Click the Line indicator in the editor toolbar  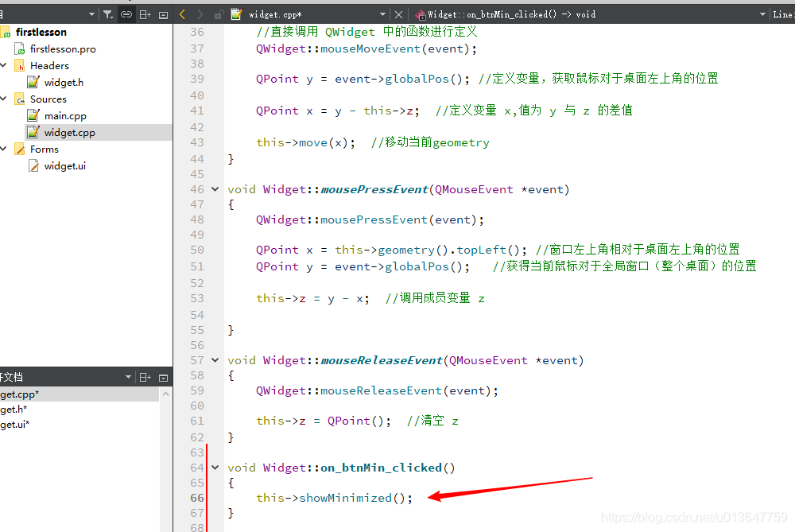tap(783, 14)
